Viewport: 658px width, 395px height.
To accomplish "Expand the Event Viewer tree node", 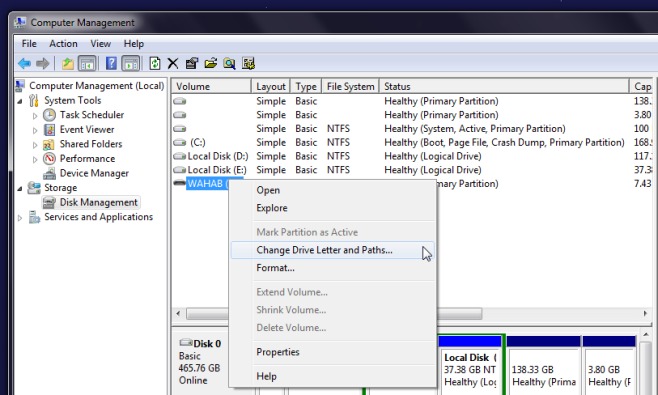I will point(35,130).
